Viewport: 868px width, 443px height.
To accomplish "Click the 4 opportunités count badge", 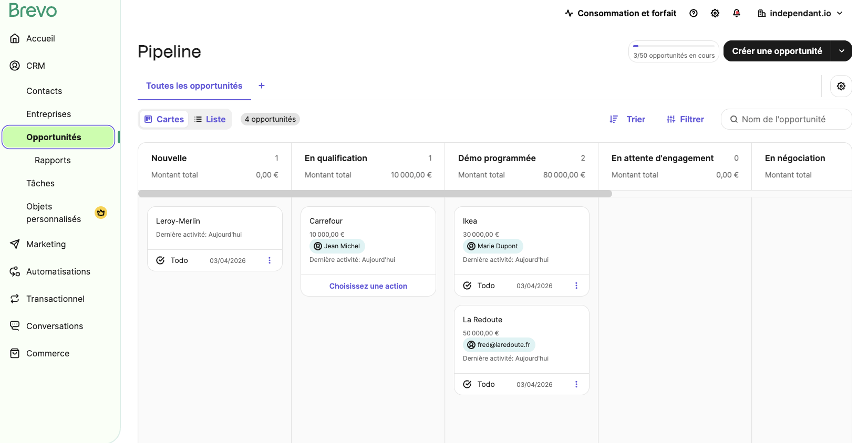I will [x=270, y=119].
